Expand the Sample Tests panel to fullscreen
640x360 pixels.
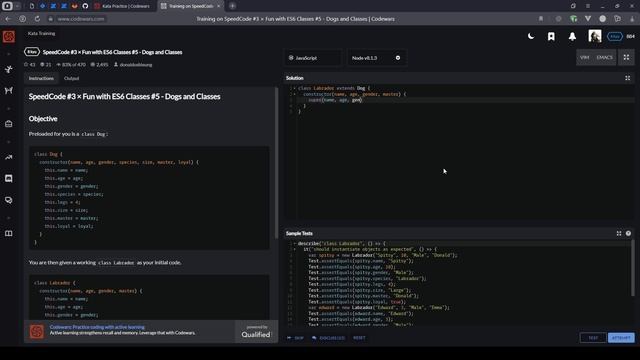click(619, 233)
